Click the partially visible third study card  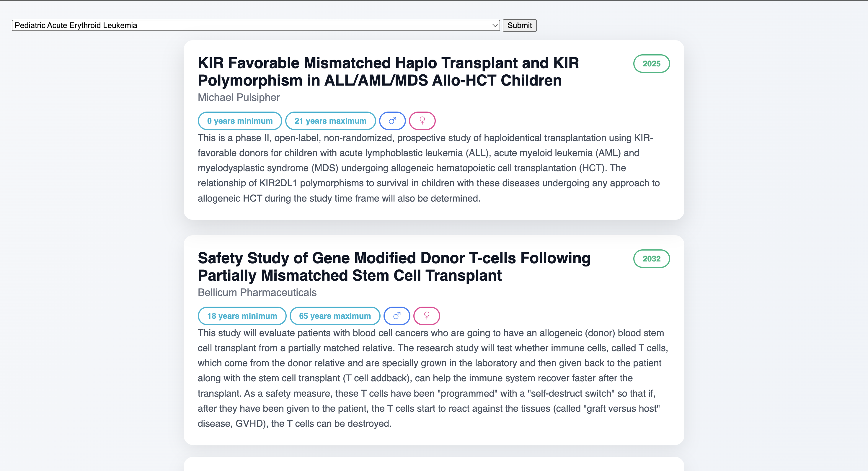[x=434, y=464]
